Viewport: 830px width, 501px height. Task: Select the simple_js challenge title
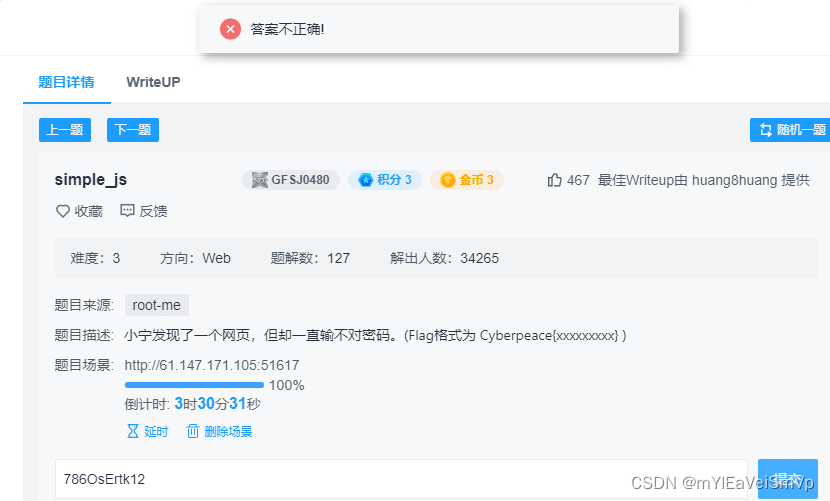click(91, 180)
